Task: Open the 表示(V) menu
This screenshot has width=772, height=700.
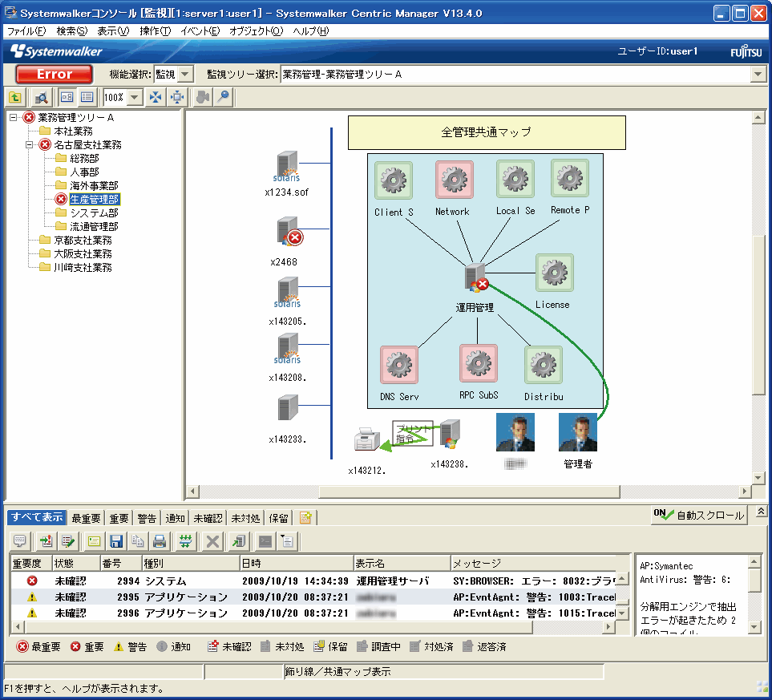Action: point(113,31)
